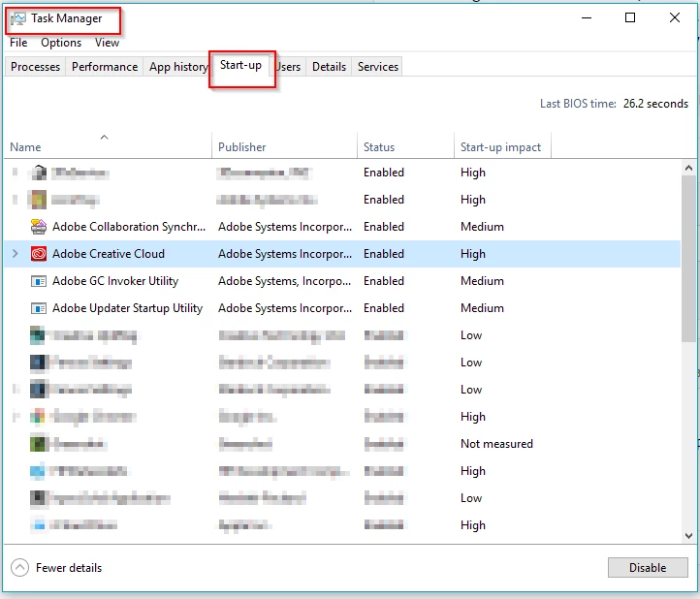Screen dimensions: 700x599
Task: Select the Start-up tab
Action: click(241, 66)
